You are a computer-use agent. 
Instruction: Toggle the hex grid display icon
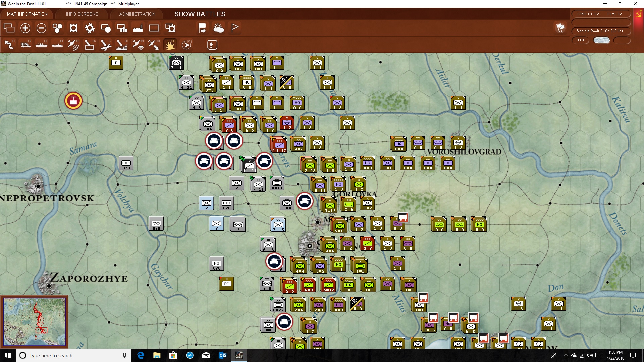(57, 28)
